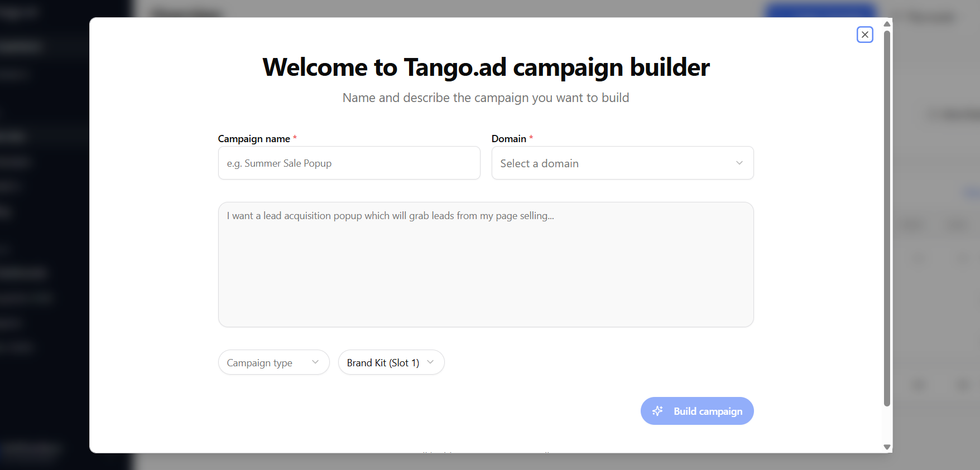
Task: Close the campaign builder dialog
Action: pyautogui.click(x=864, y=35)
